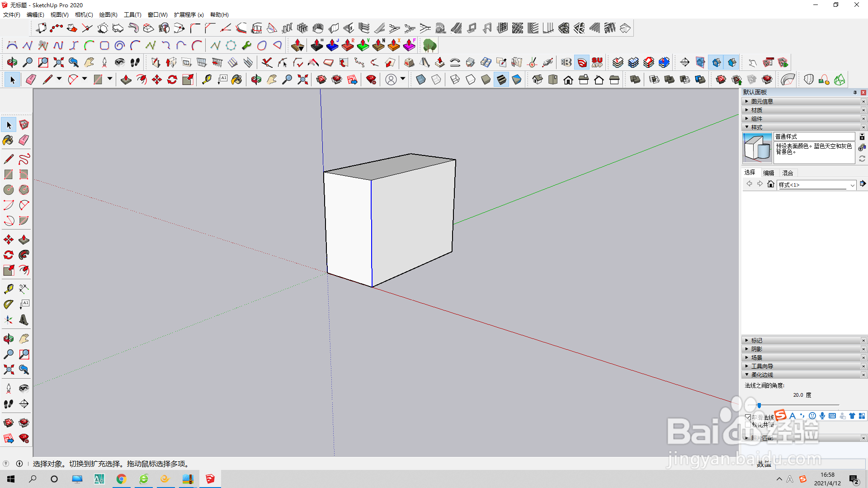The width and height of the screenshot is (868, 488).
Task: Choose the Freehand line tool
Action: (x=24, y=159)
